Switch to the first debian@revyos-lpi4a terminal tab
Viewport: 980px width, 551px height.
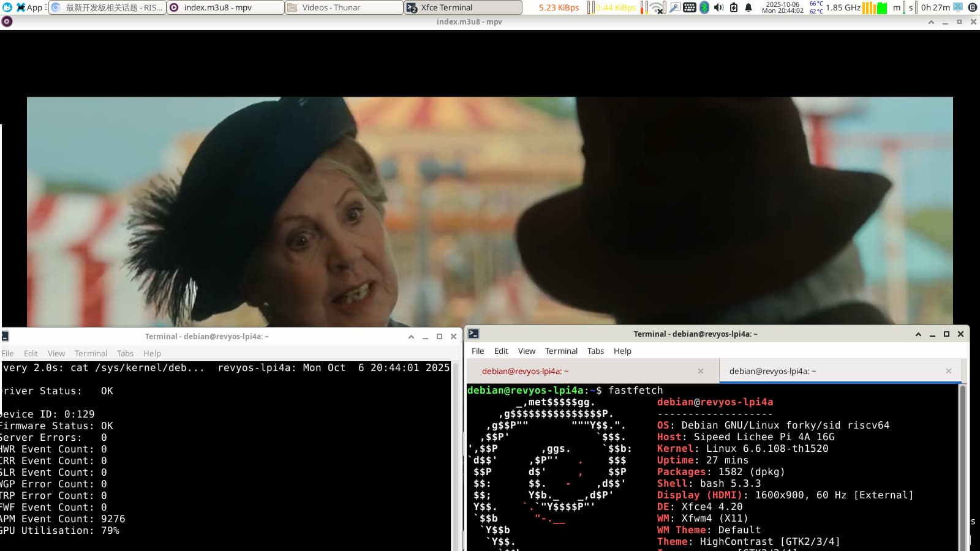coord(525,371)
